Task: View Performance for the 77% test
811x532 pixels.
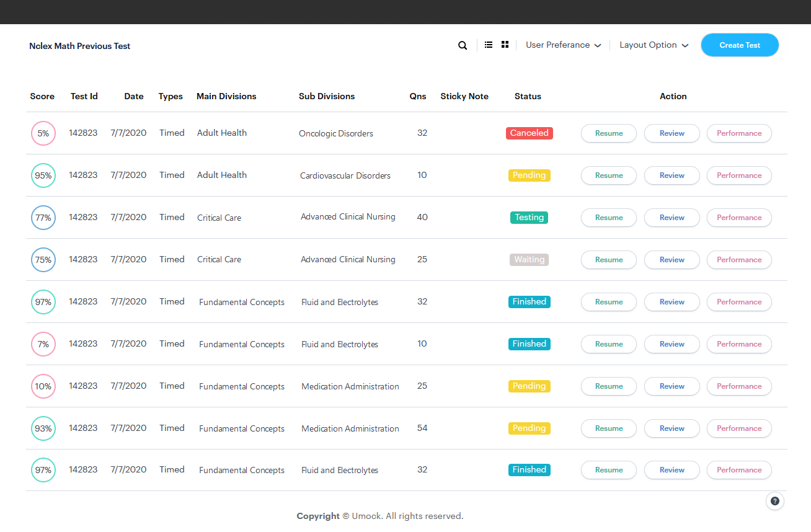Action: point(739,218)
